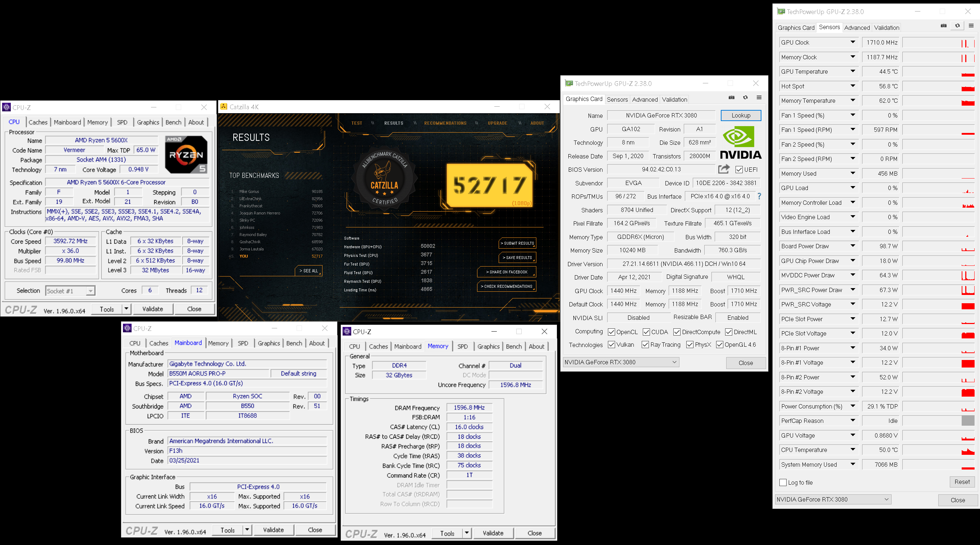This screenshot has height=545, width=980.
Task: Click Save Results in Catzilla
Action: (x=517, y=258)
